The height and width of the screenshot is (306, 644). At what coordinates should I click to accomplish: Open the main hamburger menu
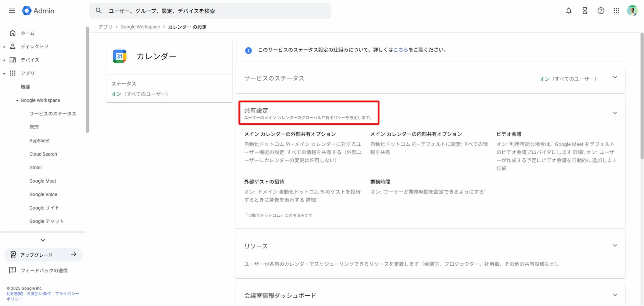coord(12,11)
